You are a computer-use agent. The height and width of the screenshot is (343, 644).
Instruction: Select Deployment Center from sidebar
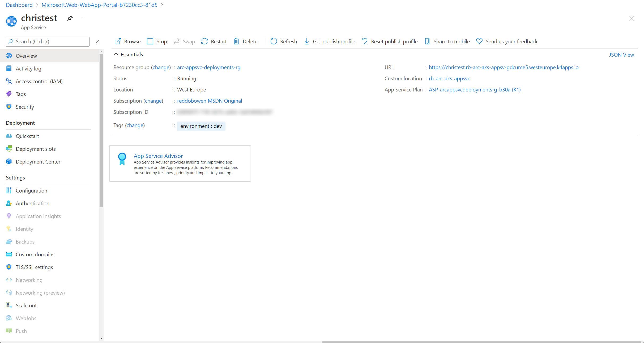(38, 161)
